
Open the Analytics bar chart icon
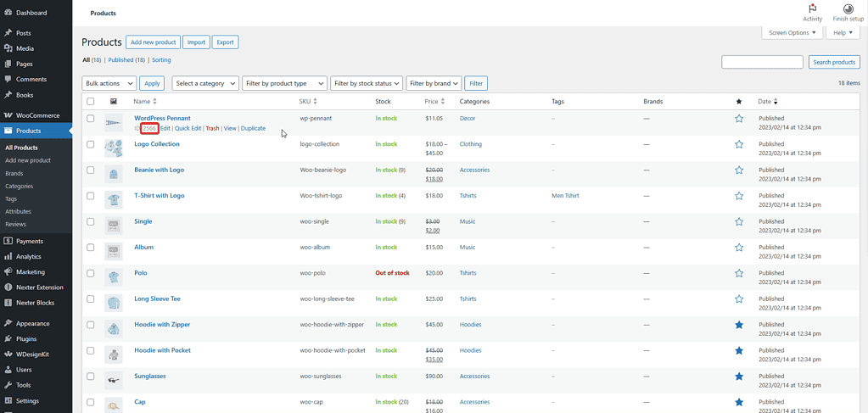[8, 257]
